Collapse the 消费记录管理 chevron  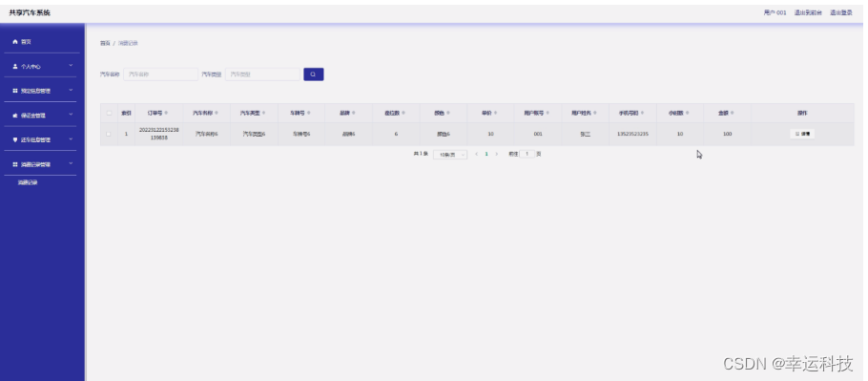71,164
